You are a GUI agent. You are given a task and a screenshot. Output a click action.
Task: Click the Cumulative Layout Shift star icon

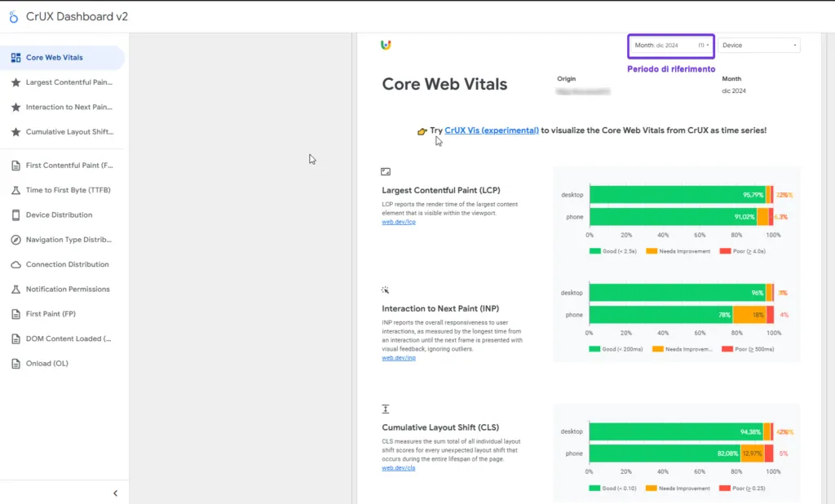coord(16,131)
